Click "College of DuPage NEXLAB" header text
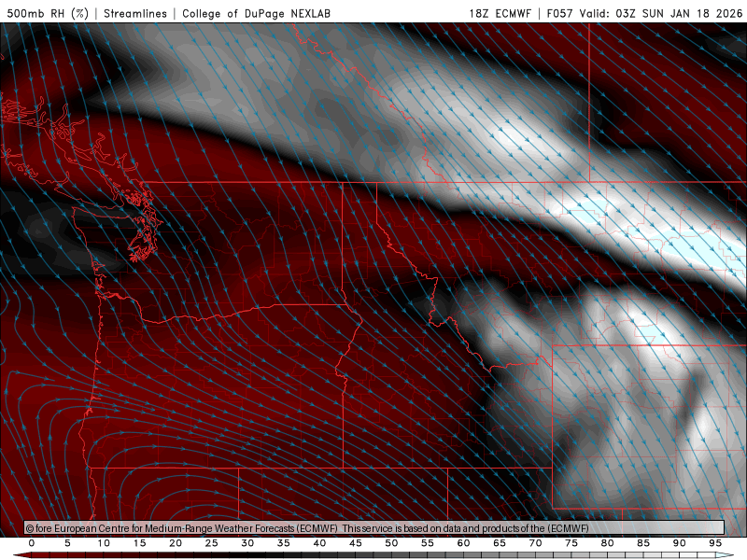747x560 pixels. (256, 13)
